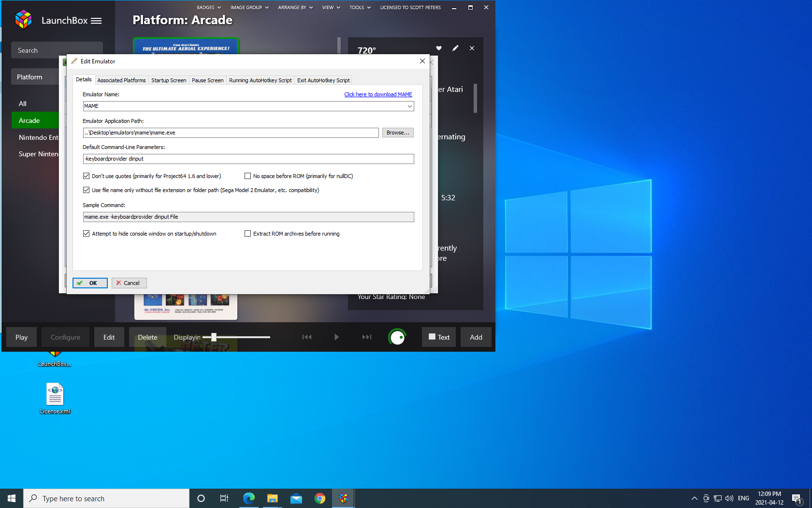812x508 pixels.
Task: Toggle Don't use quotes checkbox
Action: point(86,176)
